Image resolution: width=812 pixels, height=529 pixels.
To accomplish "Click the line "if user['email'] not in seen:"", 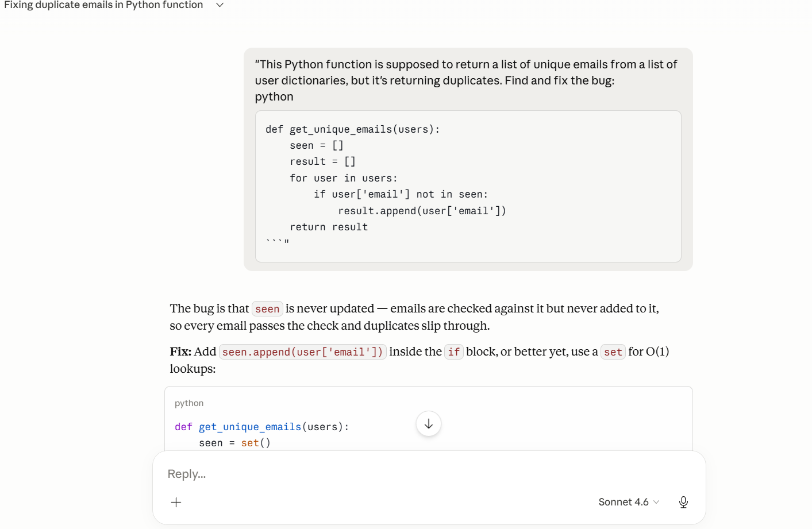I will tap(401, 194).
